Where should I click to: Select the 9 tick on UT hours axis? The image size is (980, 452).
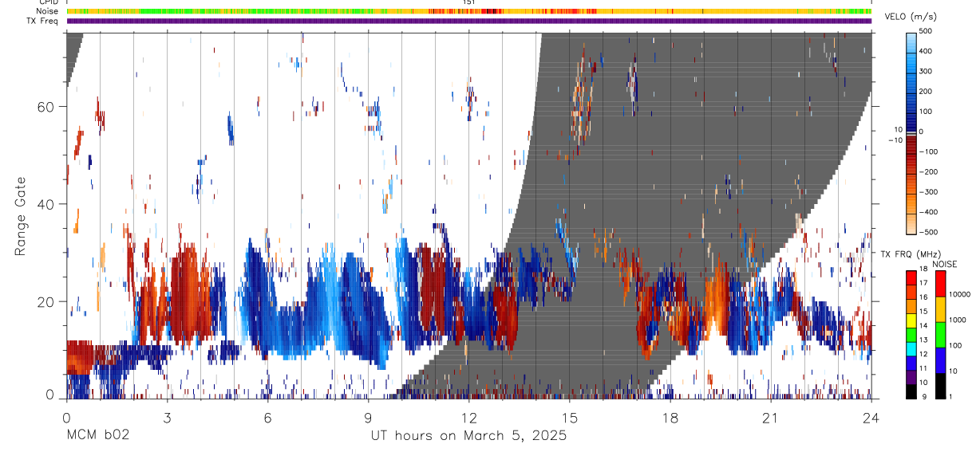(368, 417)
